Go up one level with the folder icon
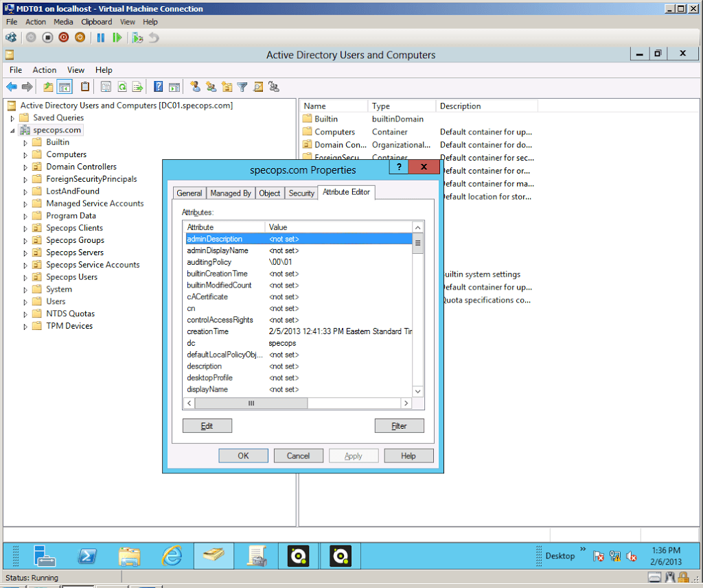The image size is (703, 588). pos(48,86)
